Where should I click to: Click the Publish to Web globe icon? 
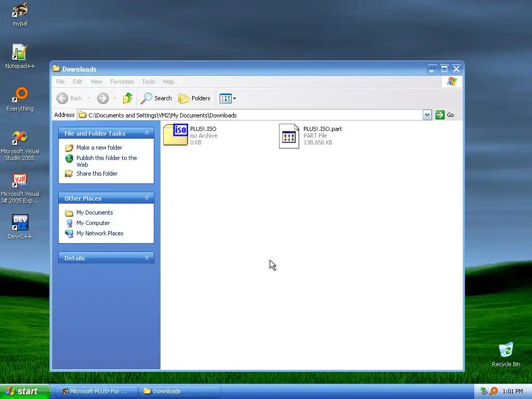[x=69, y=158]
